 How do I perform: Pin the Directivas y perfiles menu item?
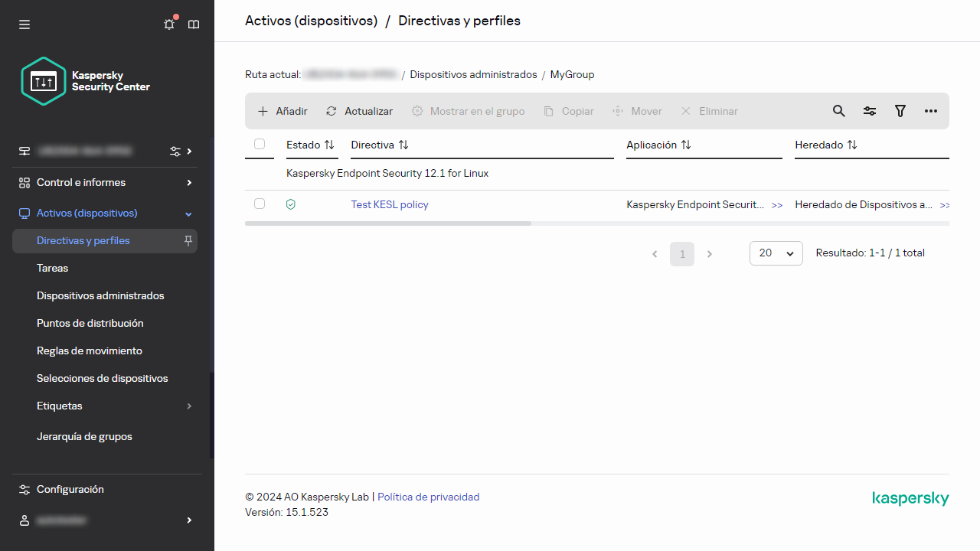point(188,240)
